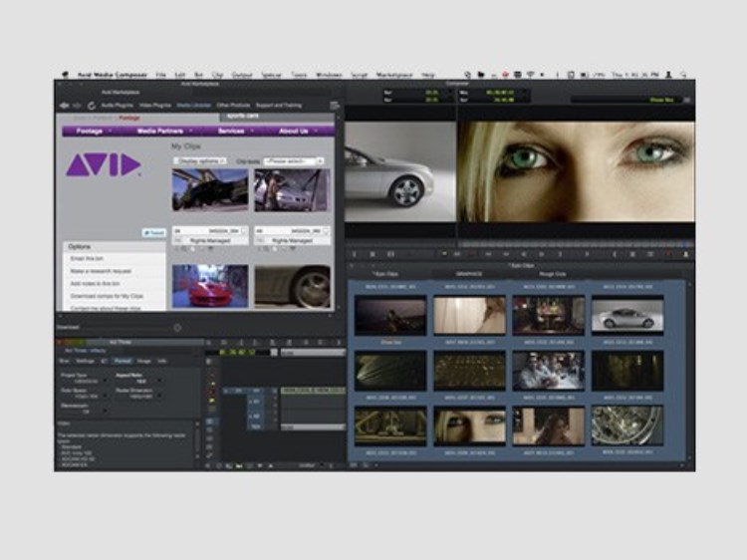Screen dimensions: 747x560
Task: Switch to Format tab in project window
Action: coord(123,362)
